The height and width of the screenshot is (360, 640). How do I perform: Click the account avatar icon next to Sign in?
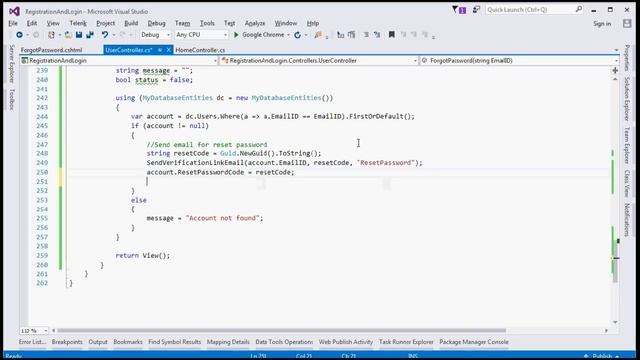coord(627,24)
